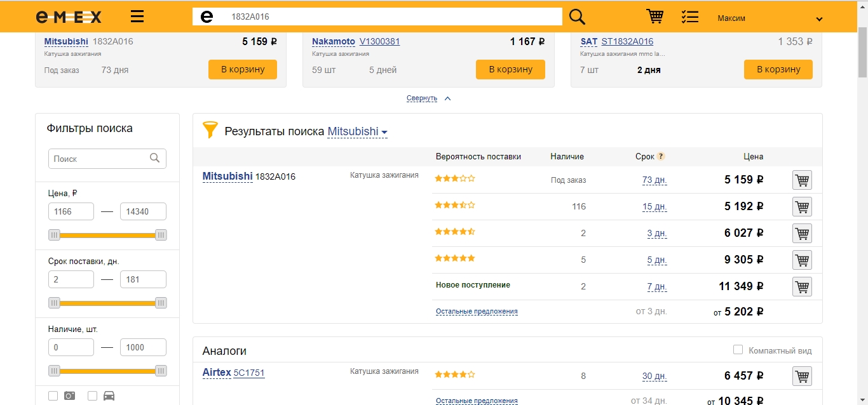Image resolution: width=868 pixels, height=405 pixels.
Task: Grab the maximum delivery days slider handle
Action: [x=161, y=303]
